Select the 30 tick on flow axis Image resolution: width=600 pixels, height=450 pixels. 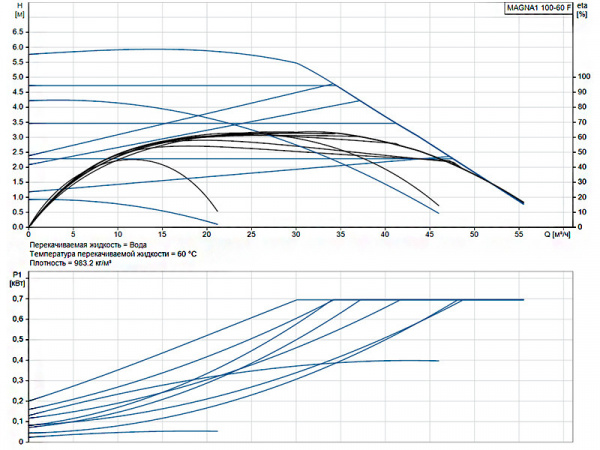coord(296,236)
